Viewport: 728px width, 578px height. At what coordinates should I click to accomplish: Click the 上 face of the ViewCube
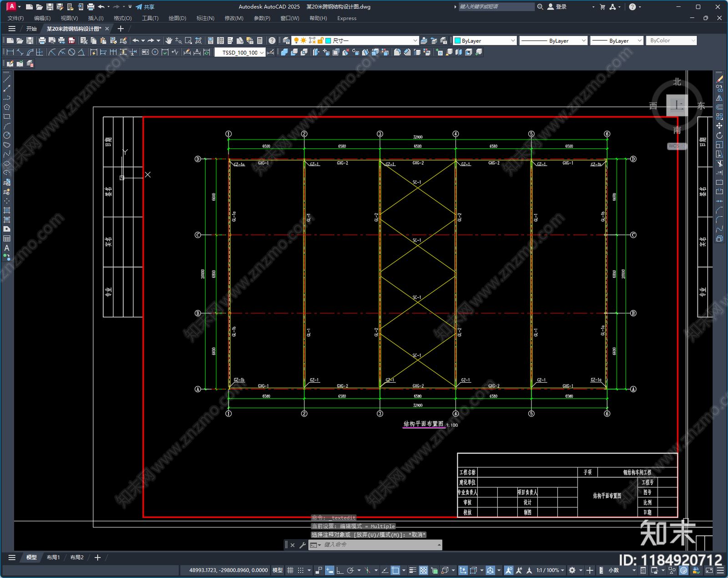pos(677,106)
